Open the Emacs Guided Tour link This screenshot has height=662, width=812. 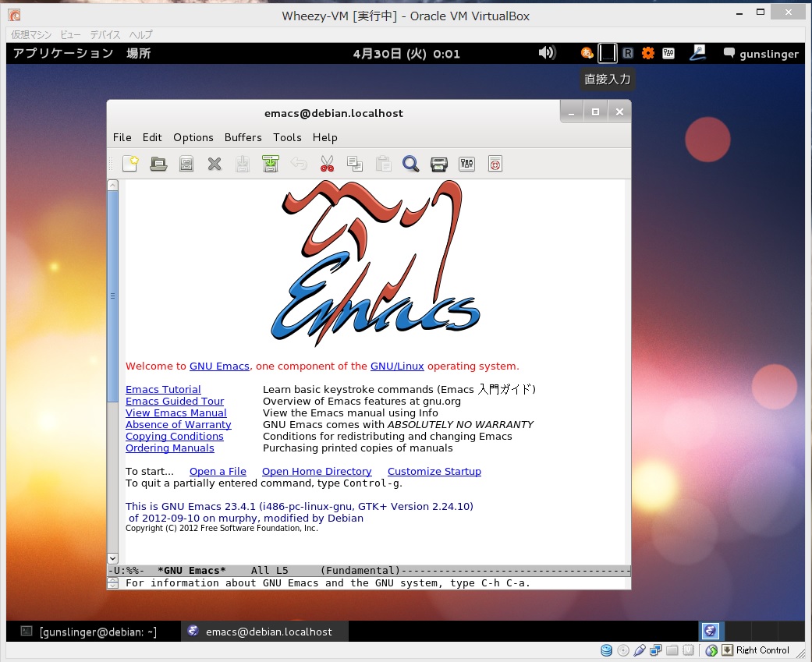pyautogui.click(x=175, y=401)
